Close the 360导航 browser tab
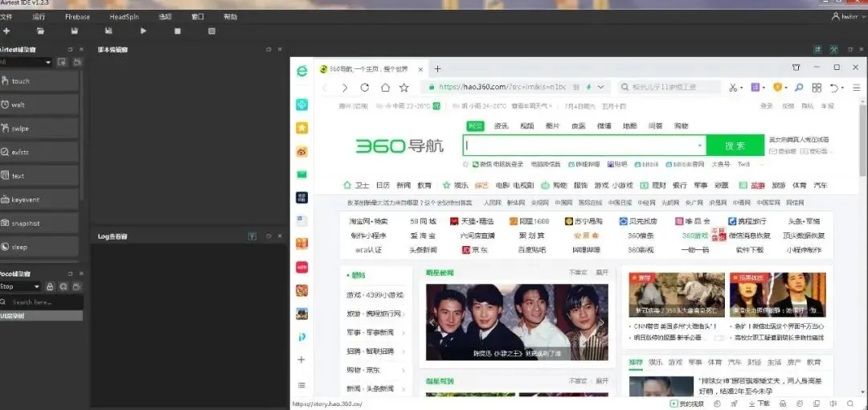 (420, 69)
